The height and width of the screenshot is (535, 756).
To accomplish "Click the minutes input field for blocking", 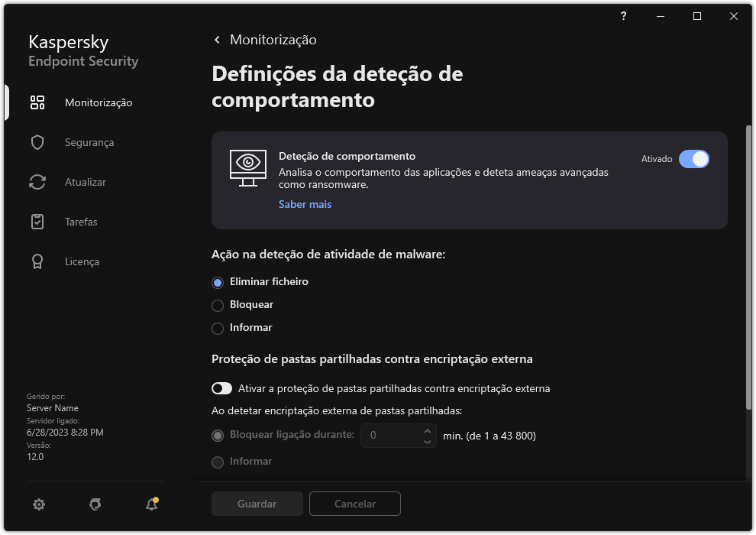I will 391,436.
